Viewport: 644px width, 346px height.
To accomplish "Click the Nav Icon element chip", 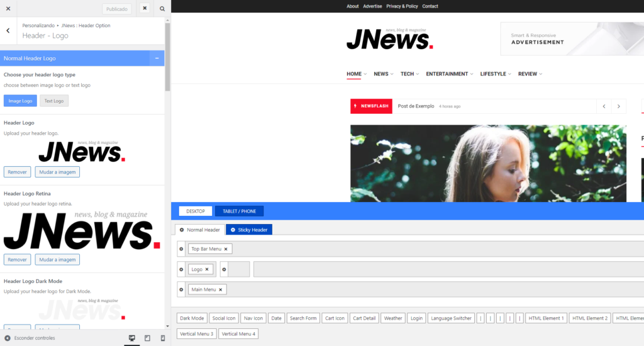I will (x=253, y=318).
